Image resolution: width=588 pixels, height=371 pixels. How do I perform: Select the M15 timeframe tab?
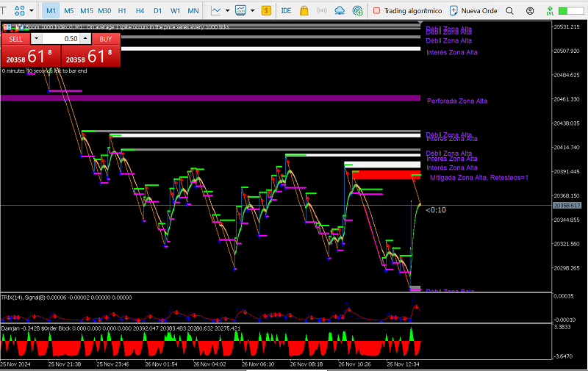coord(86,11)
